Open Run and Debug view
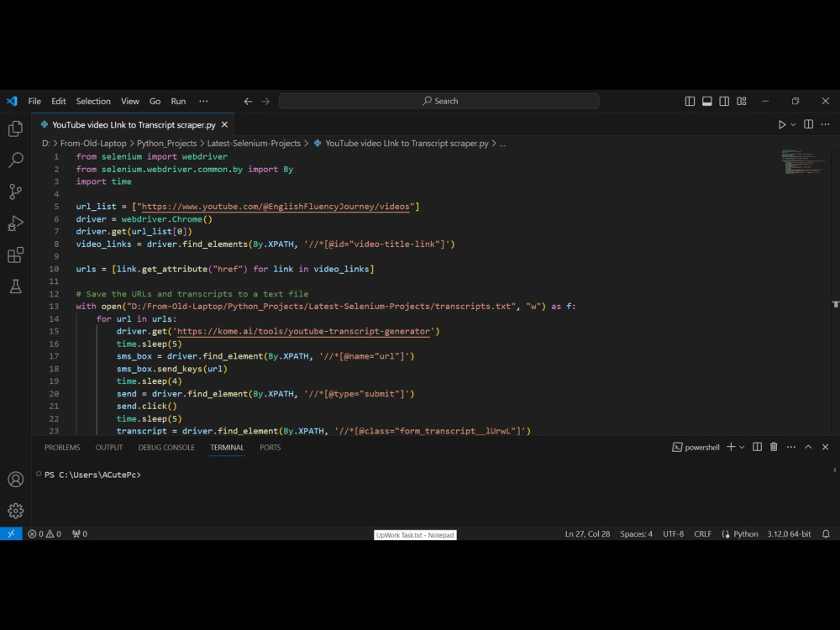 pos(15,223)
